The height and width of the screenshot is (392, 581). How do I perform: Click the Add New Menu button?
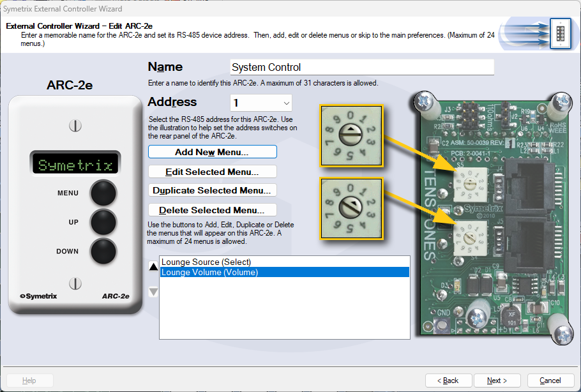(x=212, y=153)
